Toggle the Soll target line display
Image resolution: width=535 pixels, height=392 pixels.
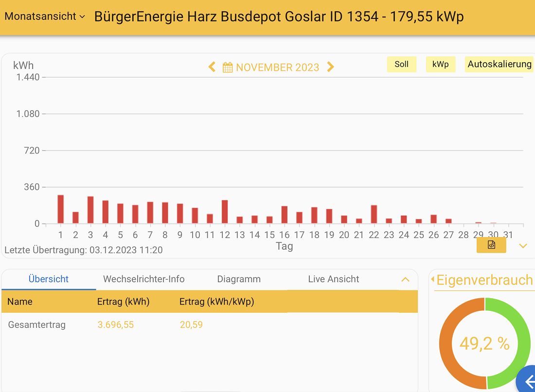coord(401,64)
